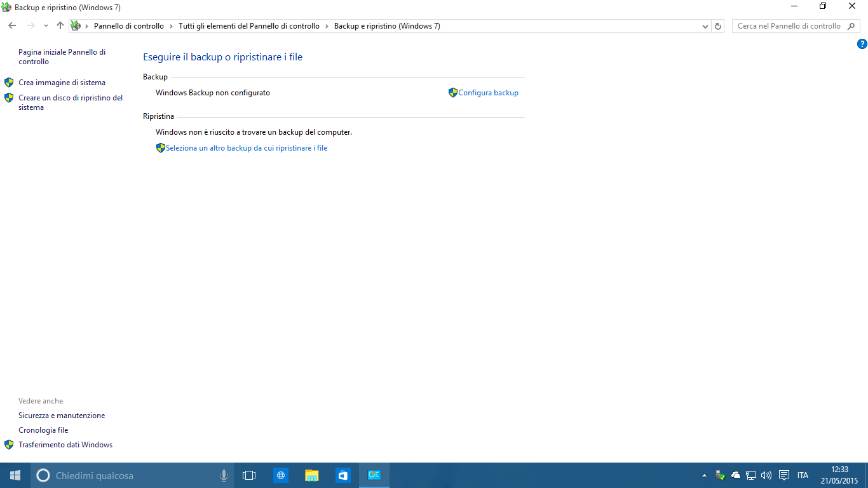Screen dimensions: 868x488
Task: Click the title bar window icon
Action: (7, 7)
